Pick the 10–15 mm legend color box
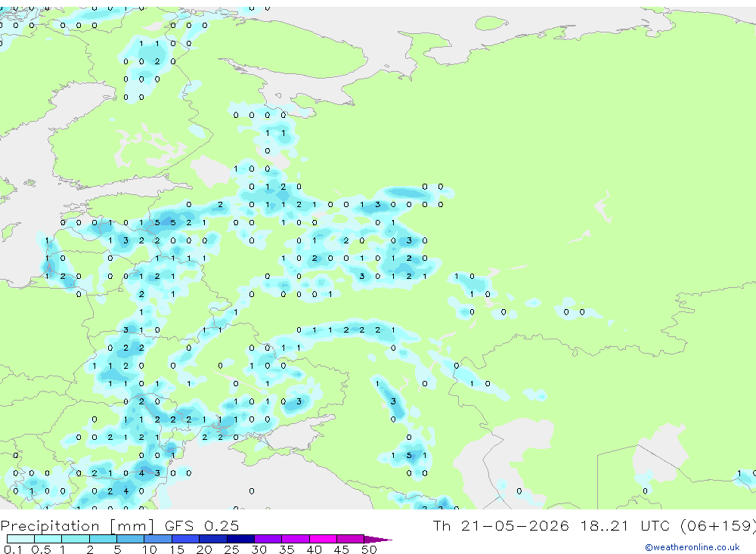 tap(158, 539)
